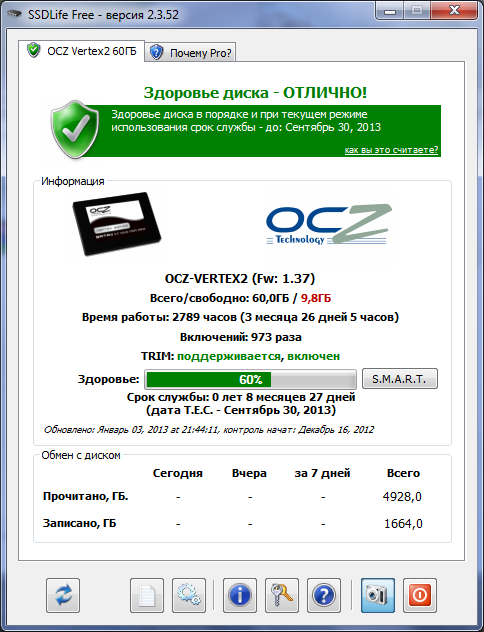Viewport: 484px width, 632px height.
Task: Open the S.M.A.R.T. button
Action: (x=400, y=378)
